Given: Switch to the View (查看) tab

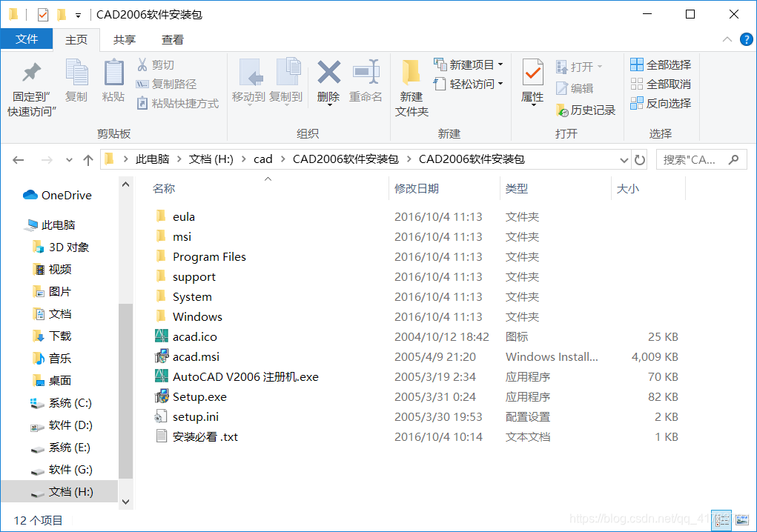Looking at the screenshot, I should (172, 39).
